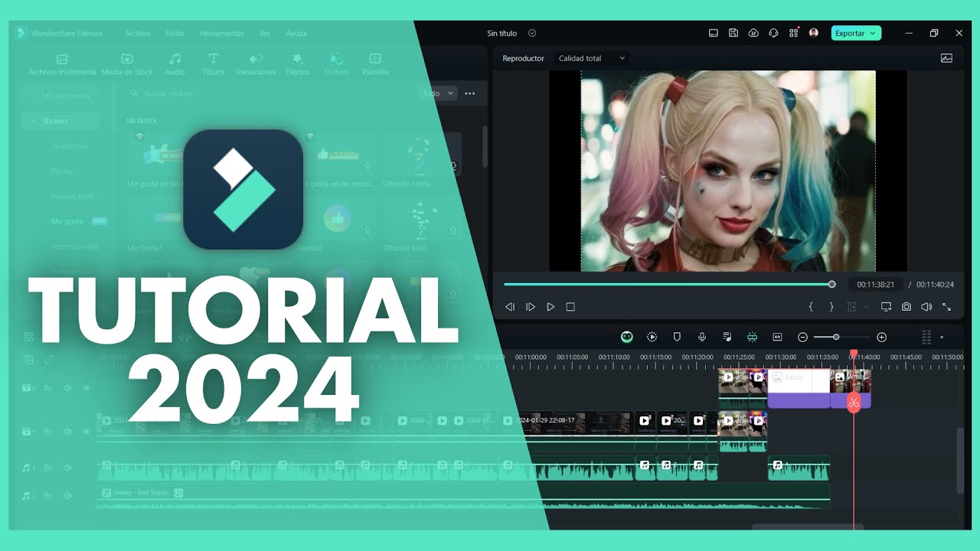Viewport: 980px width, 551px height.
Task: Open dropdown arrow next to the track layout icon
Action: [x=942, y=337]
